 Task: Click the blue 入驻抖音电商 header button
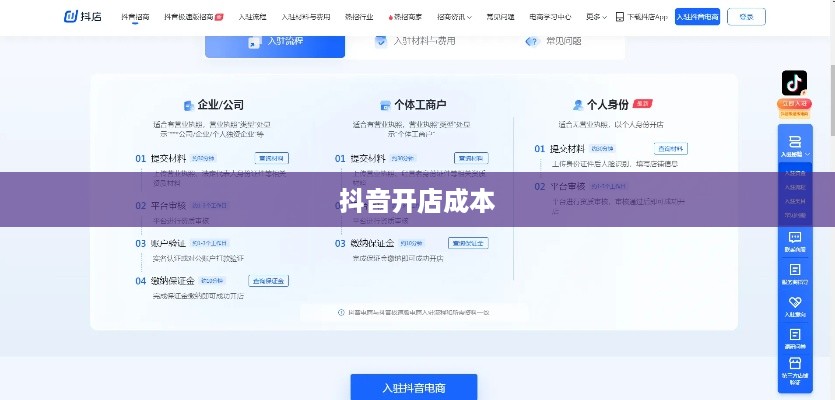(697, 17)
